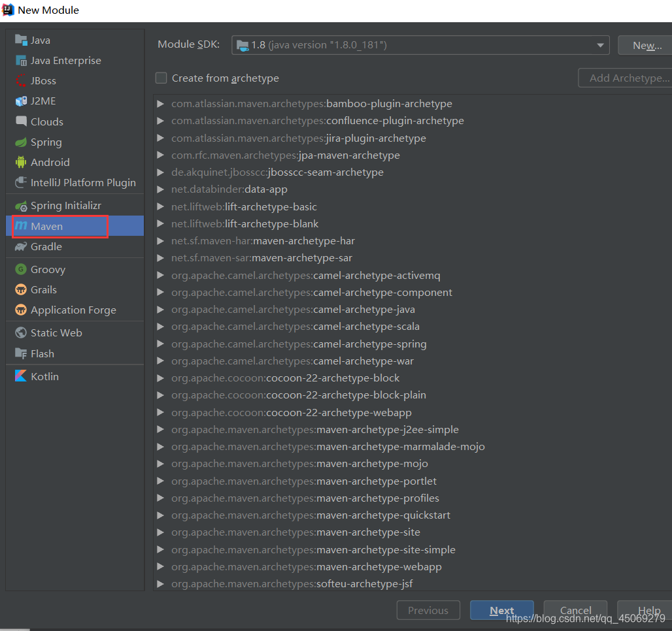Click the Kotlin logo icon
This screenshot has height=631, width=672.
tap(21, 376)
